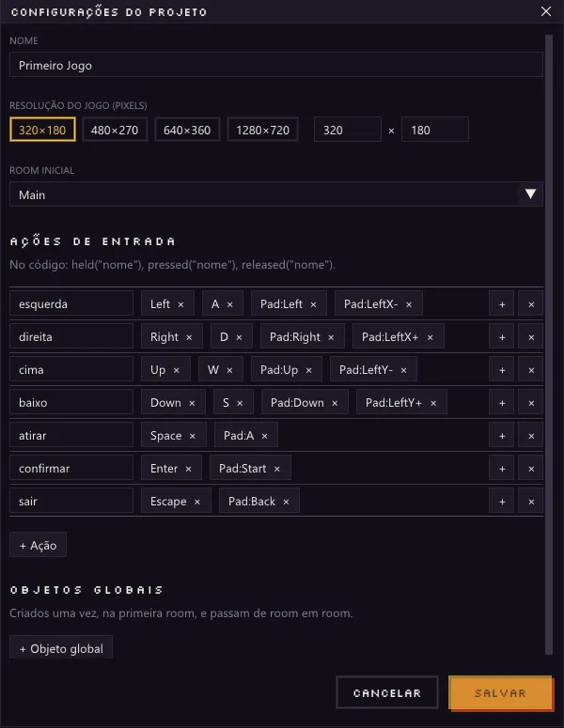Add a binding to direita action
564x728 pixels.
pyautogui.click(x=502, y=337)
